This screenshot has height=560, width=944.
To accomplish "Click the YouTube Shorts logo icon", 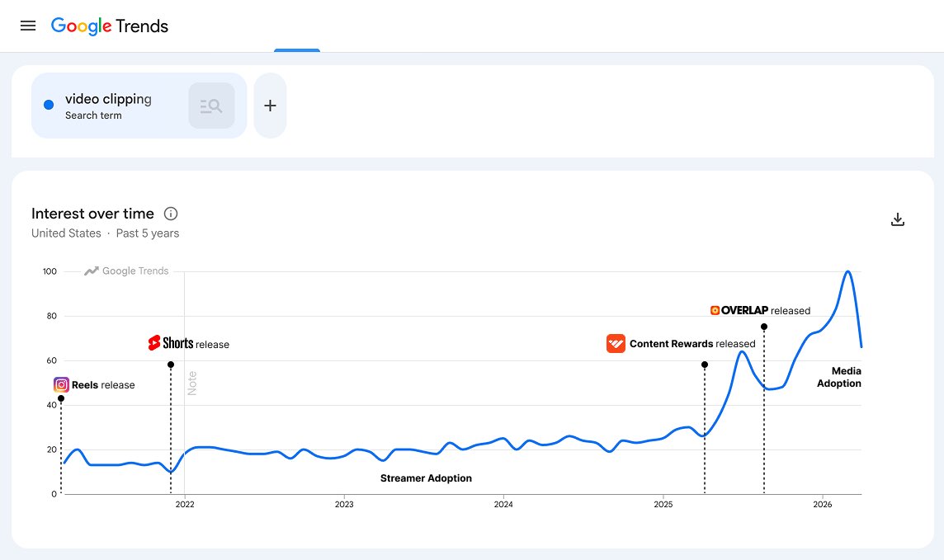I will tap(154, 343).
